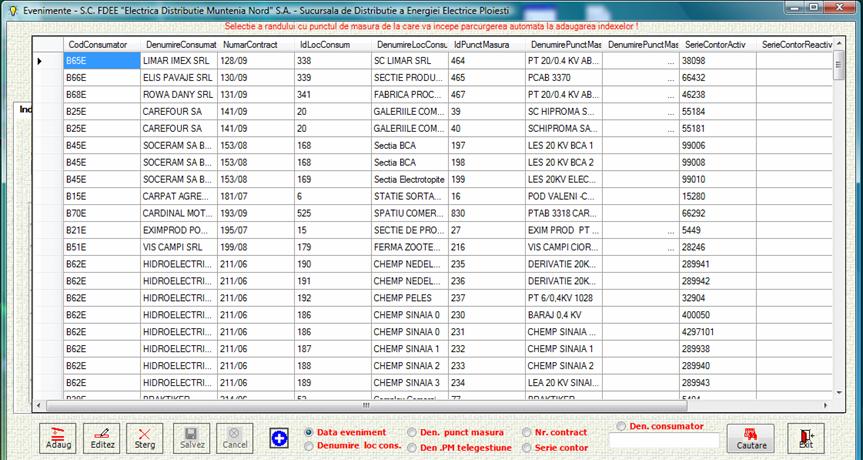This screenshot has height=460, width=863.
Task: Sort by NumarContract column header
Action: 256,45
